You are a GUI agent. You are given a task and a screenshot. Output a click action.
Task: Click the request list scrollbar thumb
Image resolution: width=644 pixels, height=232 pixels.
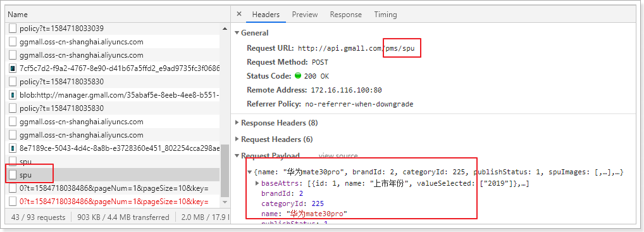(x=225, y=171)
